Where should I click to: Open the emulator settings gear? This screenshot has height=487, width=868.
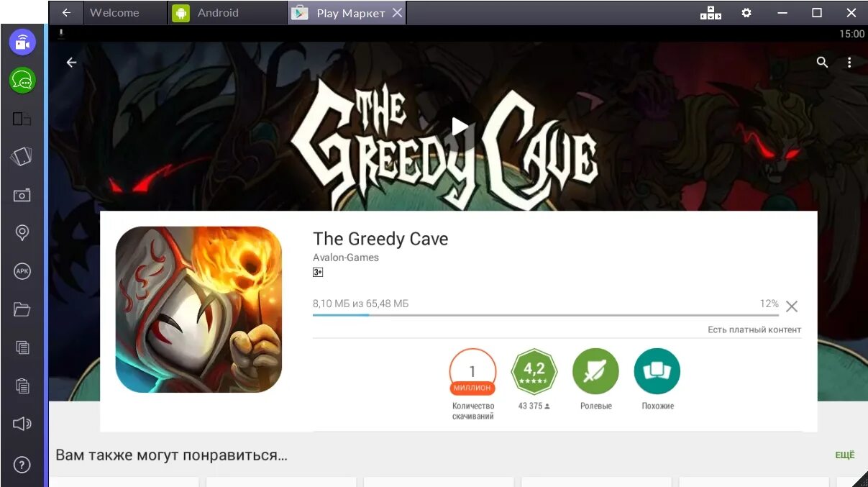(746, 13)
